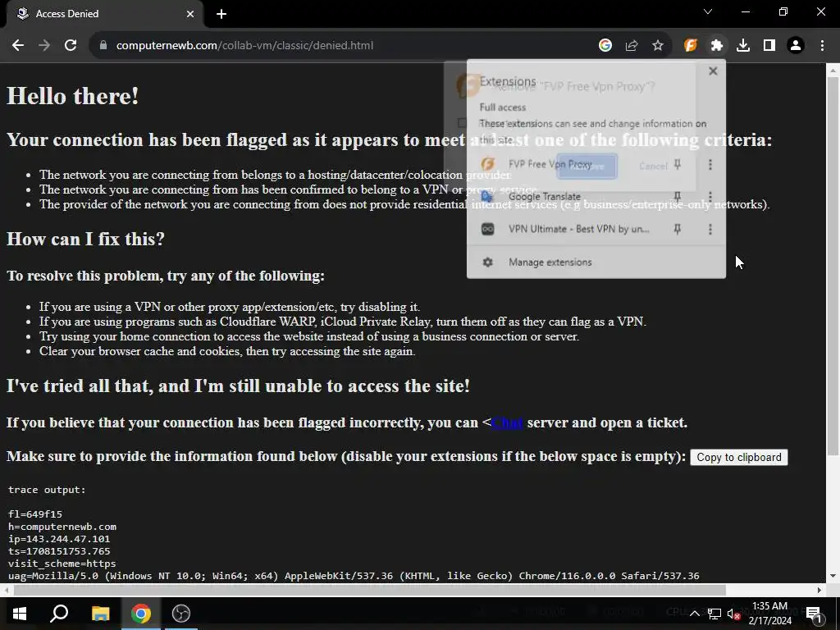Screen dimensions: 840x630
Task: Click the 'How can I fix this?' heading
Action: 85,239
